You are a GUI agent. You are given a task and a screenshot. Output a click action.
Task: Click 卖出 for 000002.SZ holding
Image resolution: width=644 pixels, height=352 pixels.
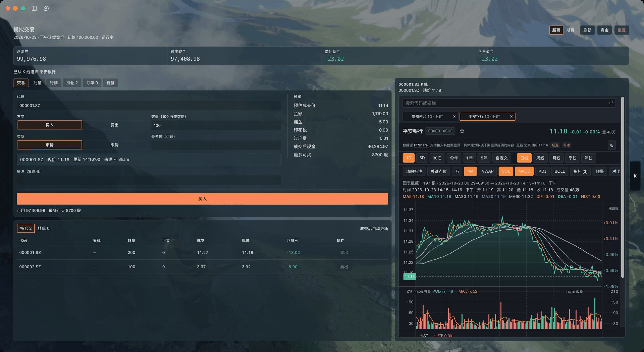click(344, 267)
